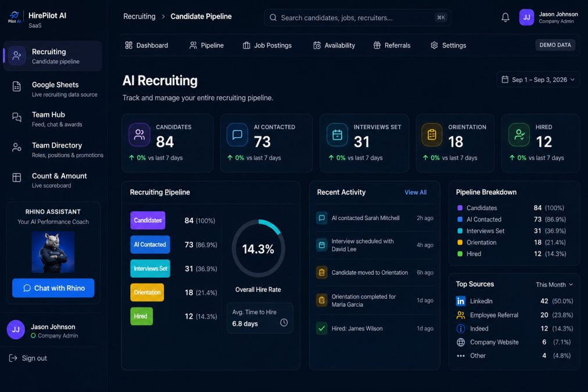This screenshot has width=588, height=392.
Task: Click the purple Candidates pipeline stage
Action: [x=148, y=220]
